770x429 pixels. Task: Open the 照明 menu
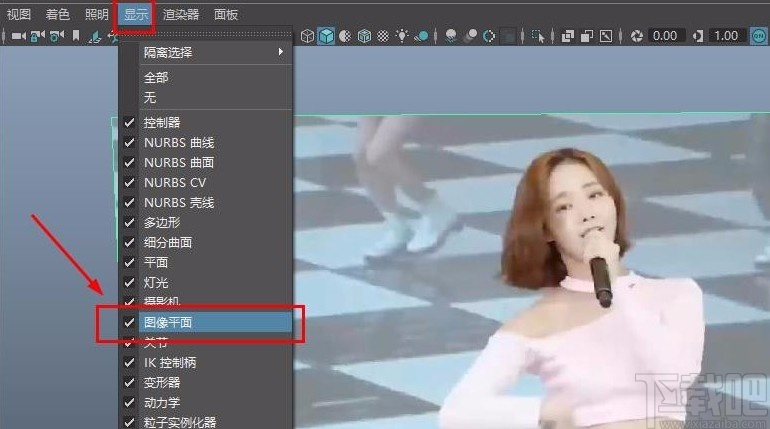[x=96, y=14]
